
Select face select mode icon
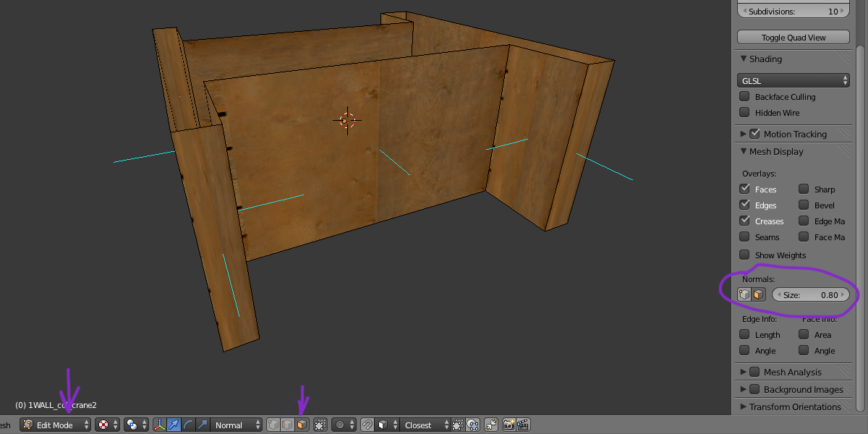point(302,425)
